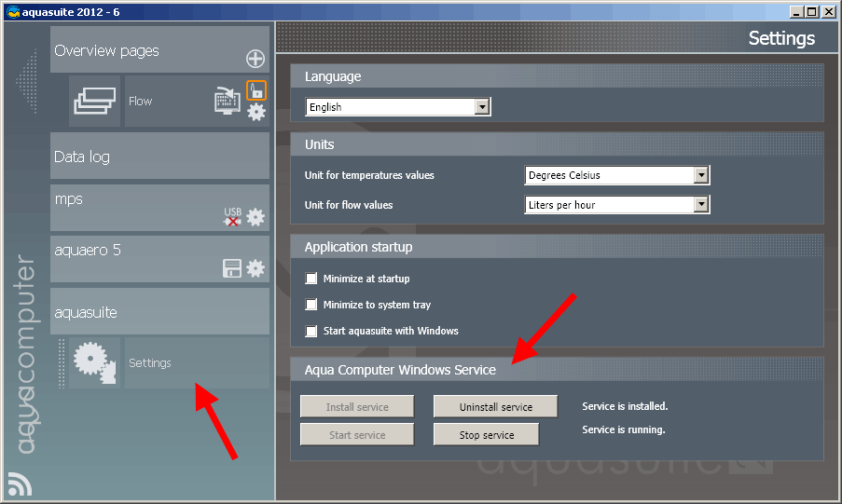Maximize the aquasuite window
This screenshot has height=504, width=842.
coord(812,12)
